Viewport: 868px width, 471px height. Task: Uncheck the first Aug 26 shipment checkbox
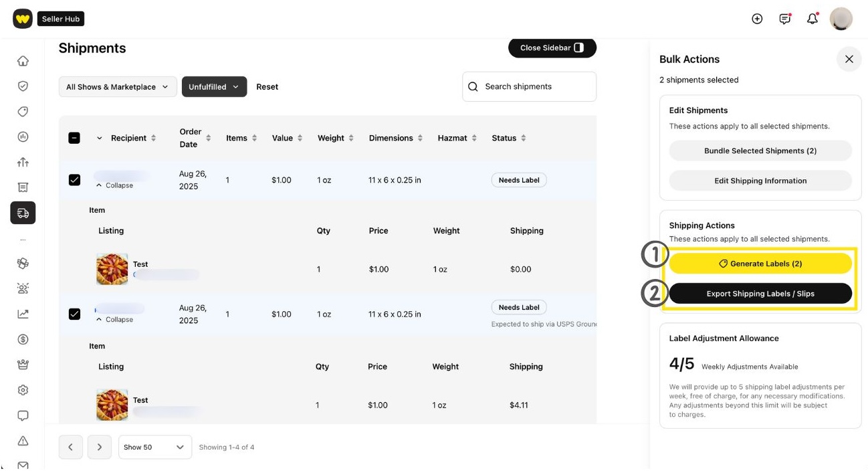74,179
